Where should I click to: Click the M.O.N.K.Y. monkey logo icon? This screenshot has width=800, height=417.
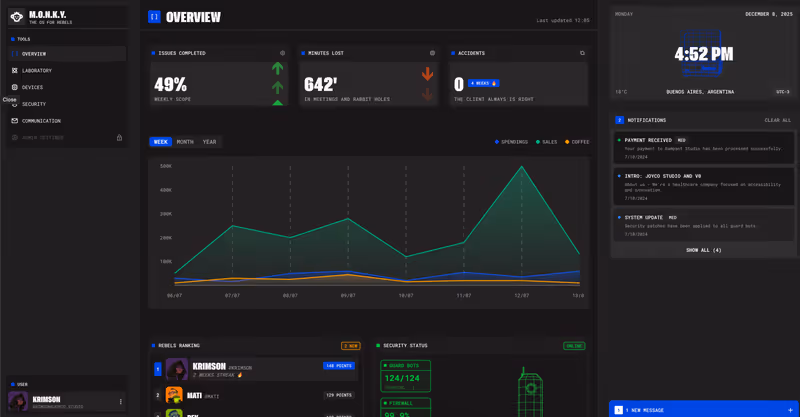(x=17, y=17)
